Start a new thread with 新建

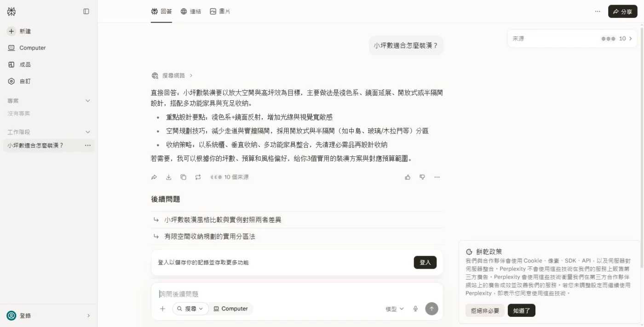coord(19,31)
